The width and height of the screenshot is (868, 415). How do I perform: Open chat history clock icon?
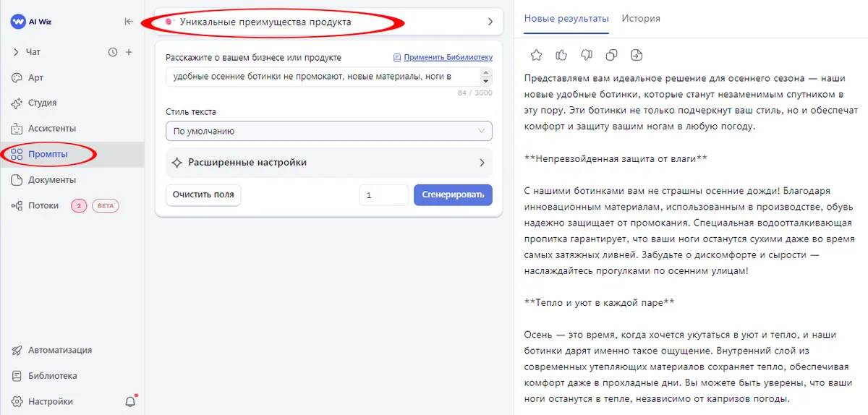(113, 52)
